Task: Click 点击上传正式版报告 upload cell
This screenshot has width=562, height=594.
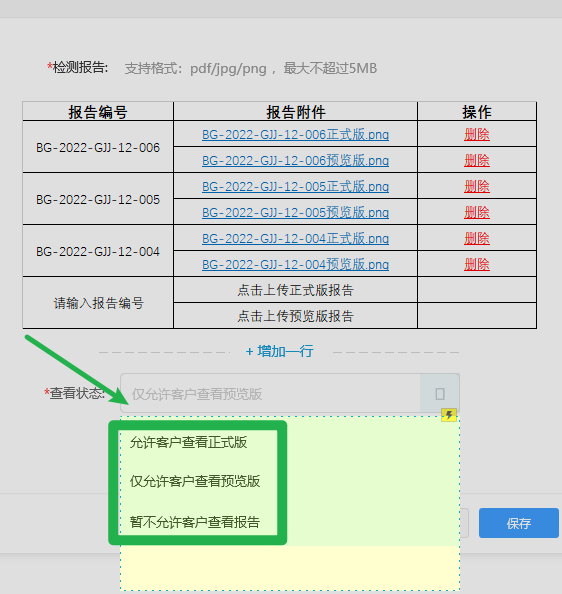Action: tap(295, 290)
